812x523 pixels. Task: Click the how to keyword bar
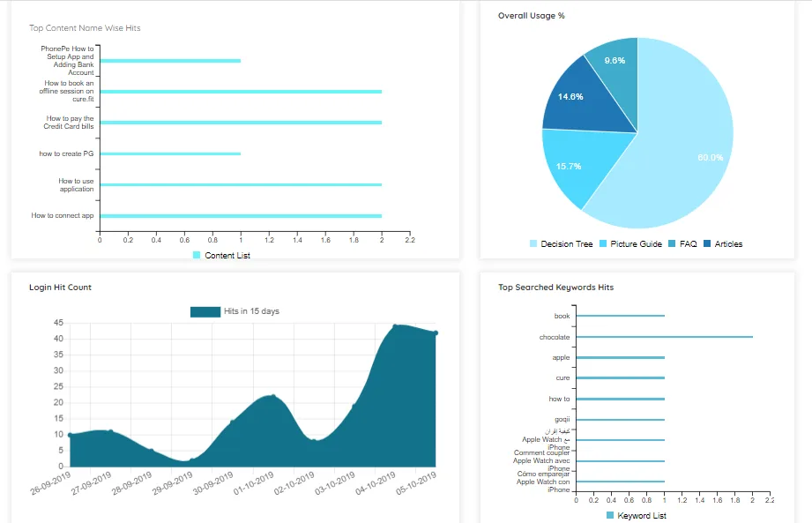coord(621,400)
